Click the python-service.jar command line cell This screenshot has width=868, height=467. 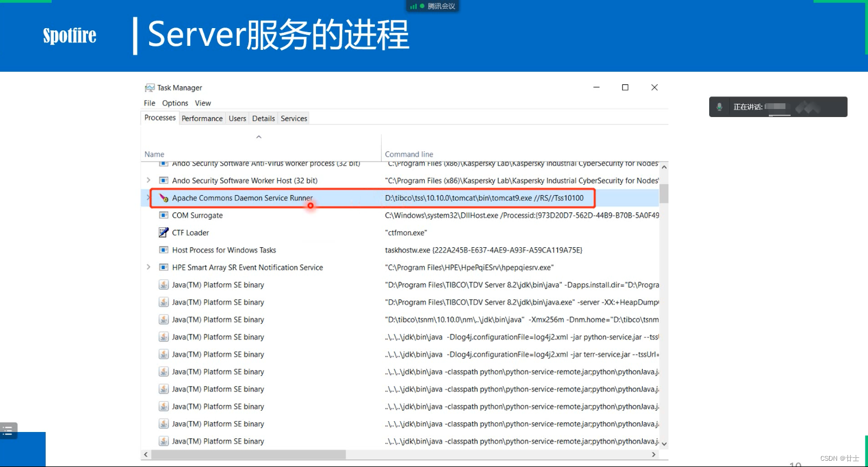(522, 337)
